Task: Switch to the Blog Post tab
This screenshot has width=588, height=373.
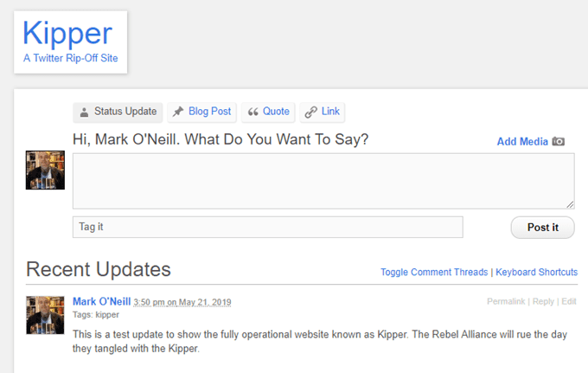Action: pyautogui.click(x=201, y=113)
